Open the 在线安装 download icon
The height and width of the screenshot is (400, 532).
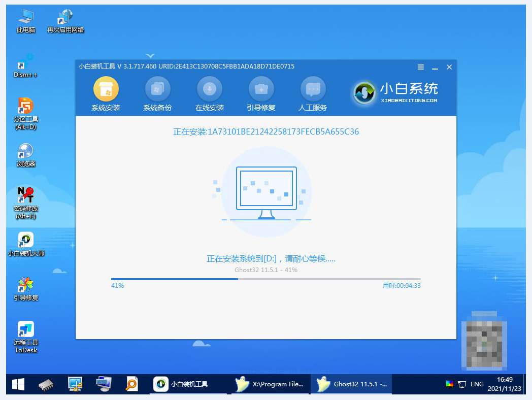click(x=209, y=90)
